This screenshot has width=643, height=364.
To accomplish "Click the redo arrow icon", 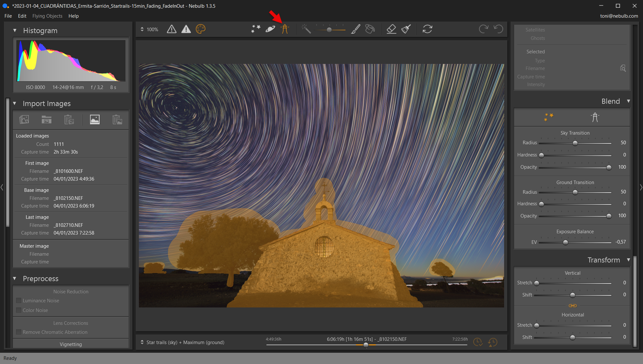I will pos(484,29).
